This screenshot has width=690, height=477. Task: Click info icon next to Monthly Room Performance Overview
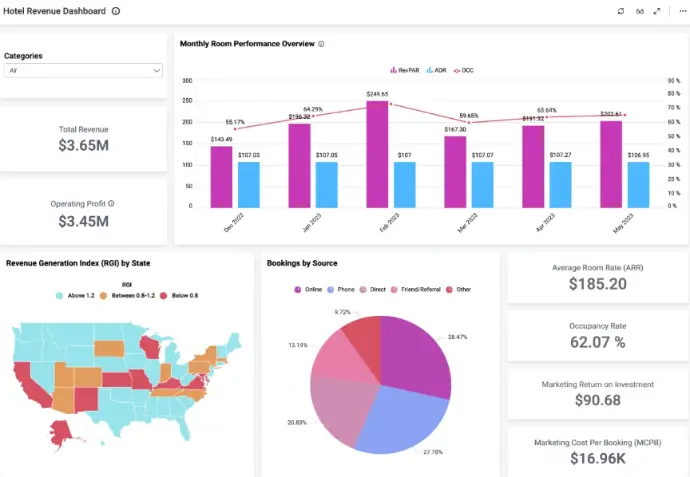pos(320,44)
